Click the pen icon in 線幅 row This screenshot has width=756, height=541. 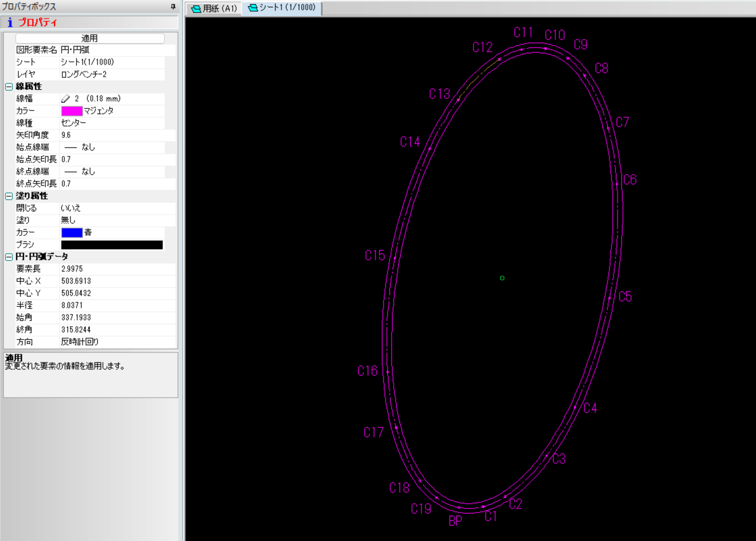coord(66,99)
